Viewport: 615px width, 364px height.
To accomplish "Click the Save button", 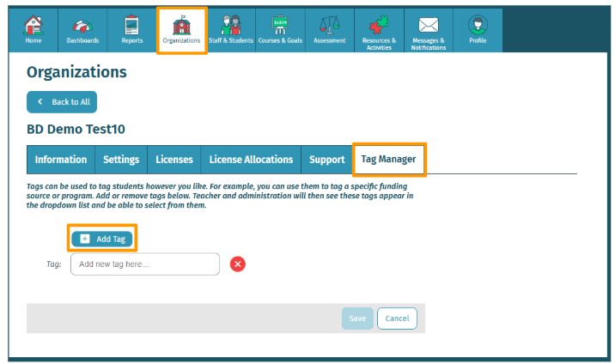I will coord(357,318).
